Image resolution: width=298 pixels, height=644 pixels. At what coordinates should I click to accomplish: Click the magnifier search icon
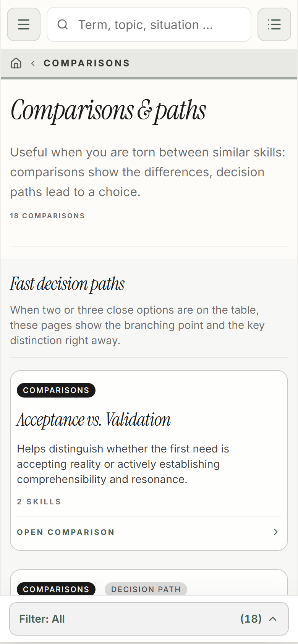click(x=63, y=25)
